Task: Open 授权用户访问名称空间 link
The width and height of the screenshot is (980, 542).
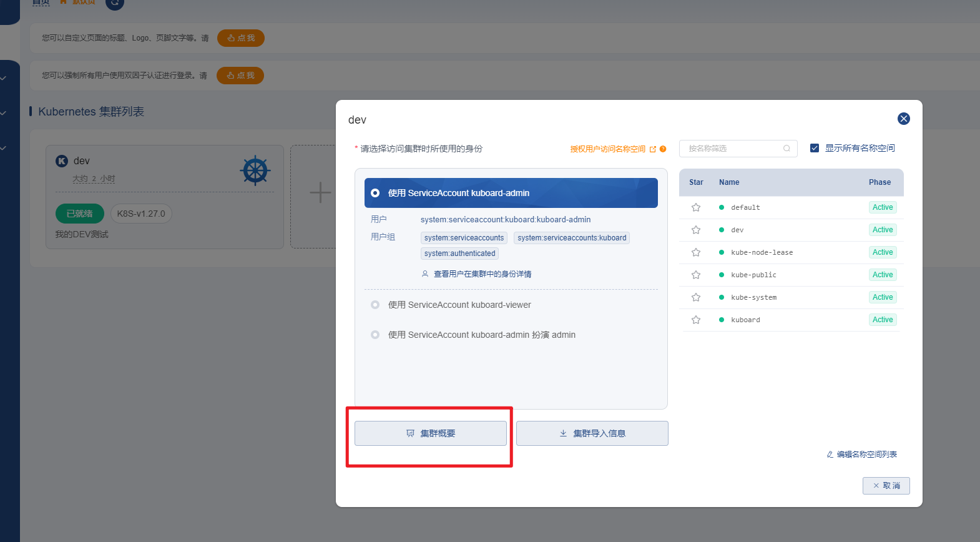Action: click(613, 149)
